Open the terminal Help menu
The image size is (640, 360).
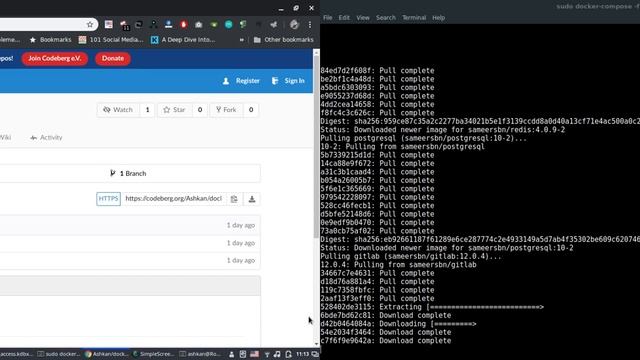[x=438, y=18]
